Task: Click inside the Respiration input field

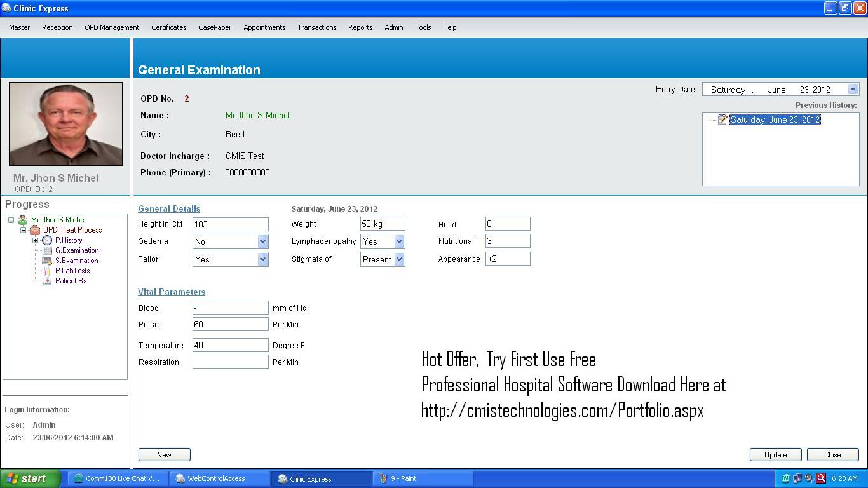Action: (x=230, y=362)
